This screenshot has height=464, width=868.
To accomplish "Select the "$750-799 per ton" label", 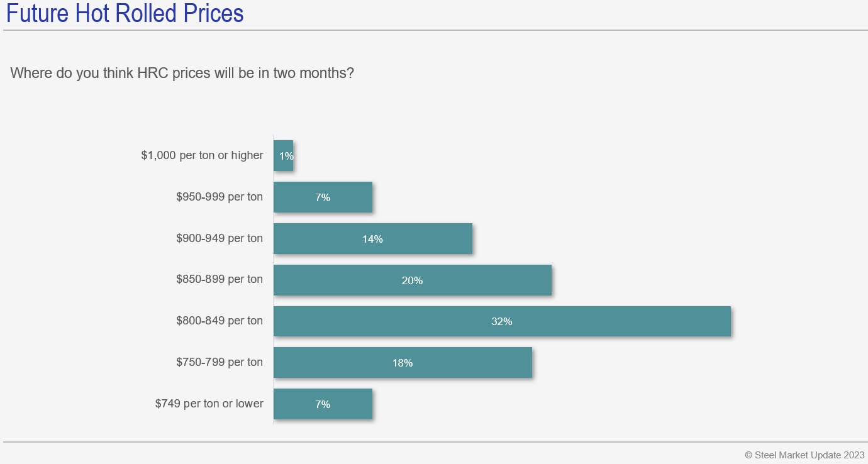I will pos(220,363).
